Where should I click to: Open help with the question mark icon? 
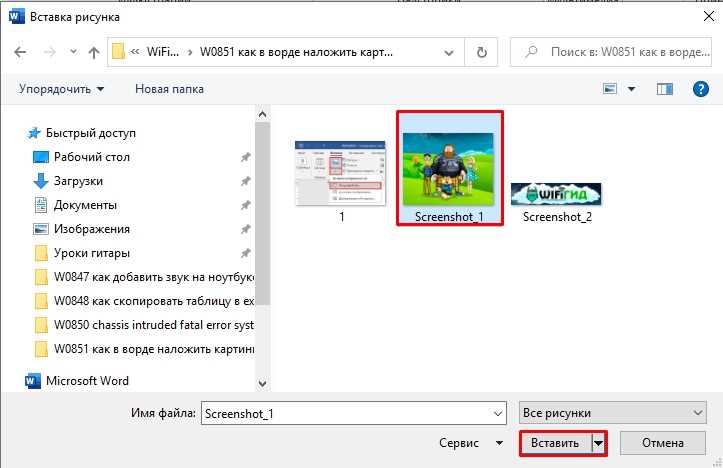[700, 89]
